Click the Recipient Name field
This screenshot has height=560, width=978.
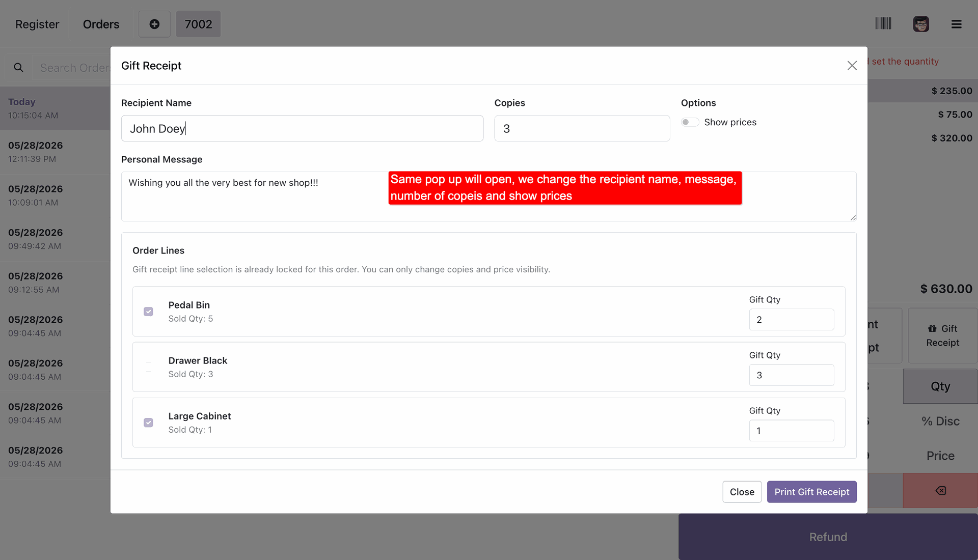[302, 128]
